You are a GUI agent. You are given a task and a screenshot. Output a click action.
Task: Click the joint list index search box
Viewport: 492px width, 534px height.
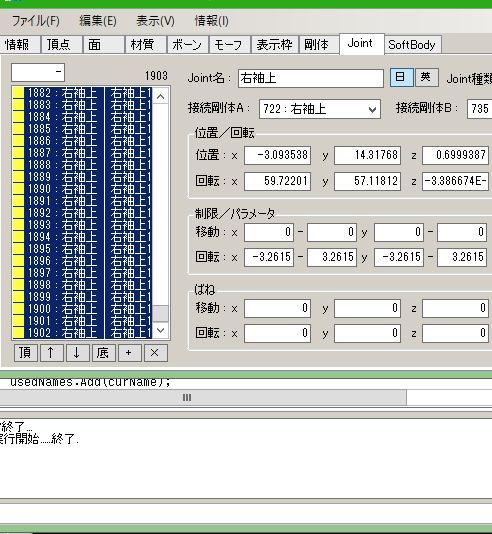(x=38, y=72)
